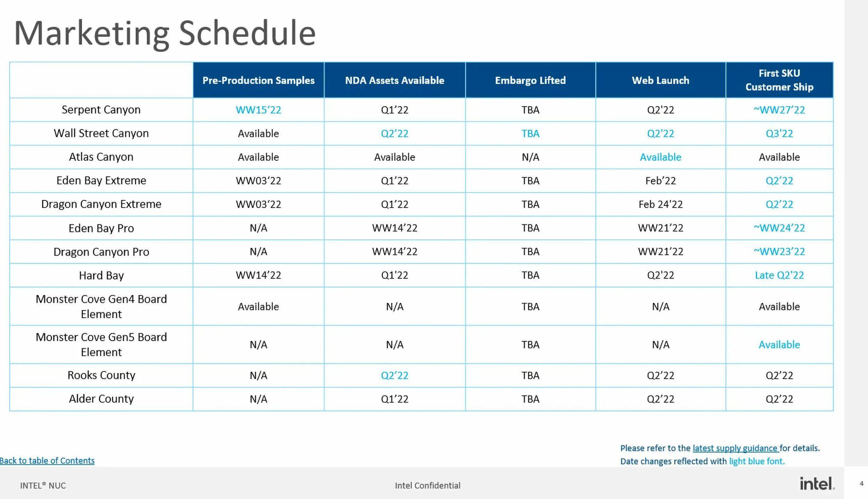Select the Serpent Canyon WW15'22 cell
The width and height of the screenshot is (868, 499).
[258, 110]
